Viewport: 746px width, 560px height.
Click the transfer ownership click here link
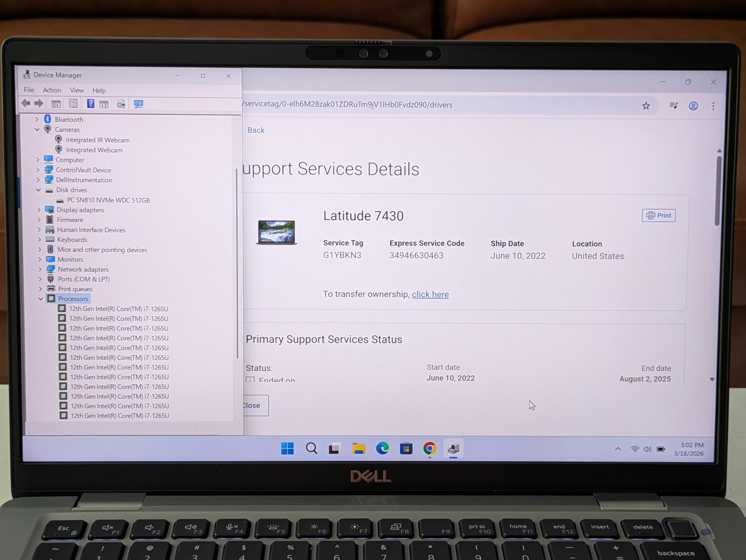click(x=430, y=294)
